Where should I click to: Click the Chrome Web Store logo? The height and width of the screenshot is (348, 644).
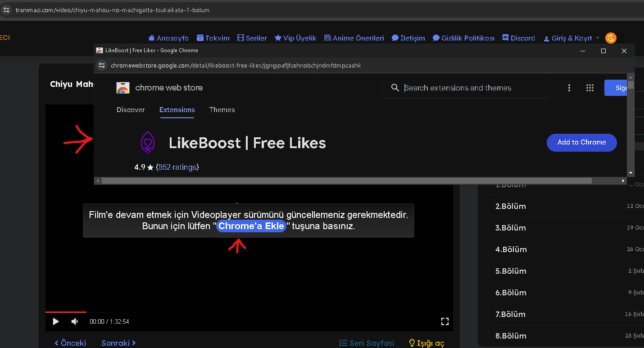click(x=123, y=88)
